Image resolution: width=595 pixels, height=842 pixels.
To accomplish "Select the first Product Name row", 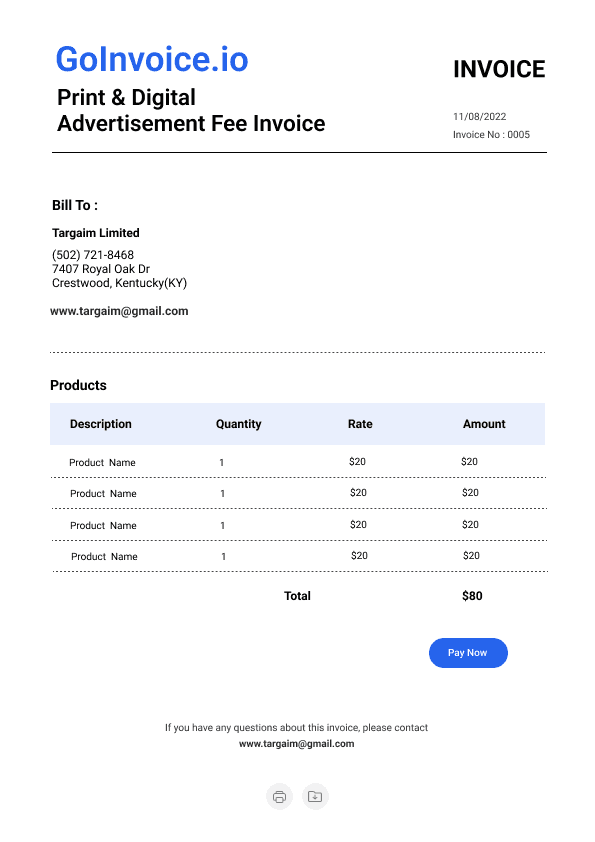I will tap(298, 462).
